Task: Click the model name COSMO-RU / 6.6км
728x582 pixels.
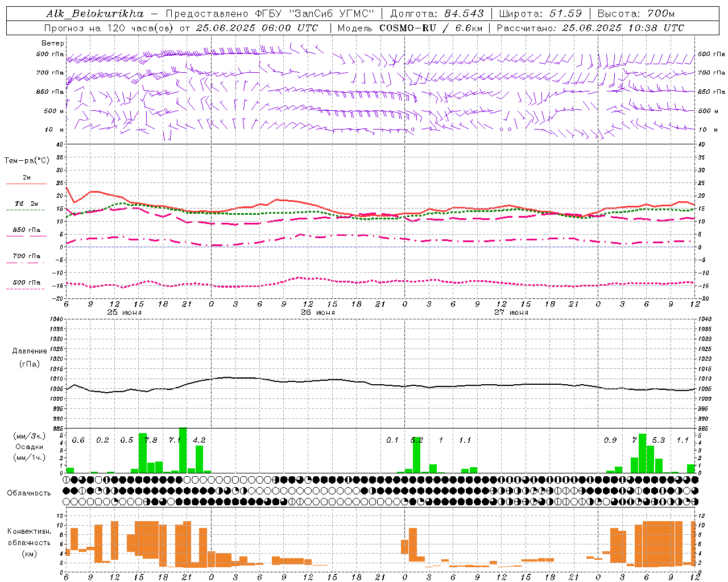Action: pos(431,28)
